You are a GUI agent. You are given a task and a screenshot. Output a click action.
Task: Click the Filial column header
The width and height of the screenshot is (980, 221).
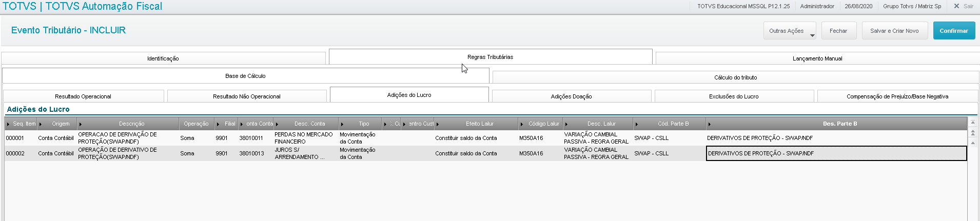(x=226, y=124)
